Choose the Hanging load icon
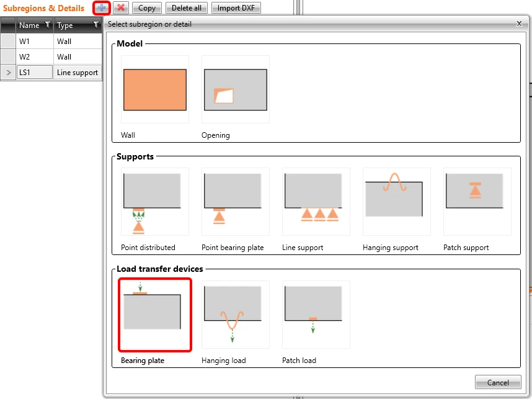 coord(236,315)
